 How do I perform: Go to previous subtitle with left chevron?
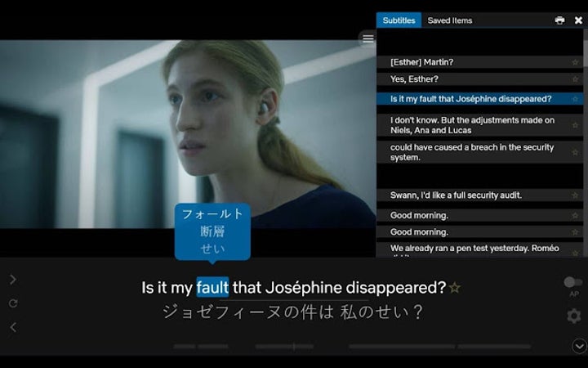click(13, 327)
